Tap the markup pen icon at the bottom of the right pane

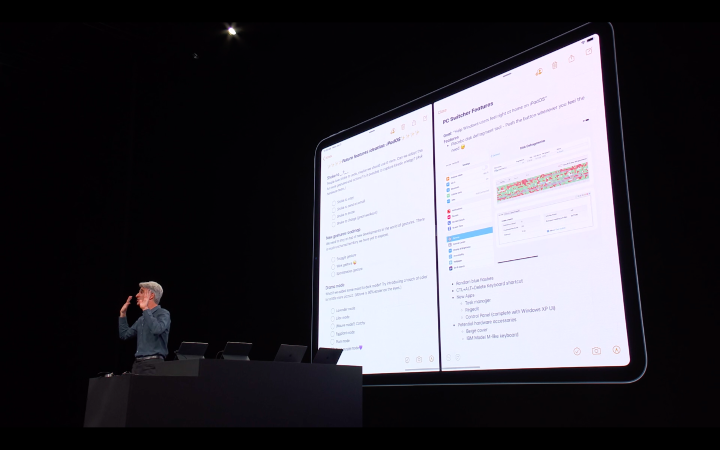point(616,350)
